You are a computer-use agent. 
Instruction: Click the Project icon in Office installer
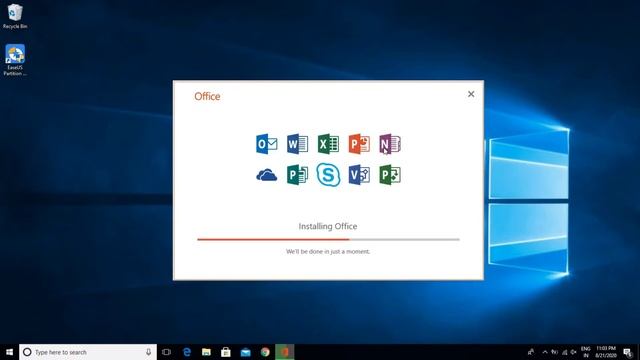[x=390, y=175]
